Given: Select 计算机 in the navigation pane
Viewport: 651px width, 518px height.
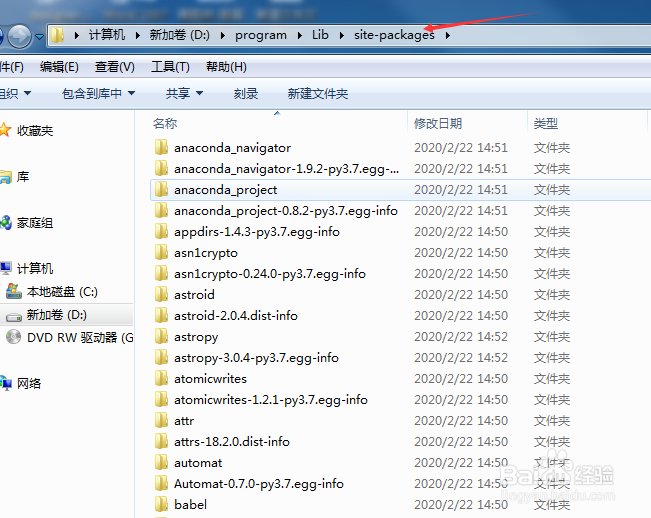Looking at the screenshot, I should pyautogui.click(x=35, y=269).
